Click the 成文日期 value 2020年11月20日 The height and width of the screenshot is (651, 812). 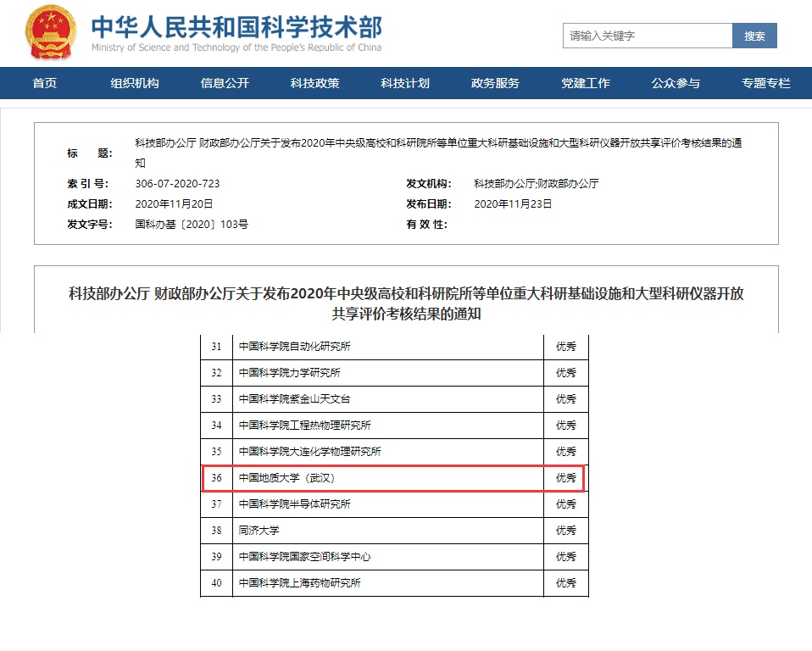pos(174,203)
